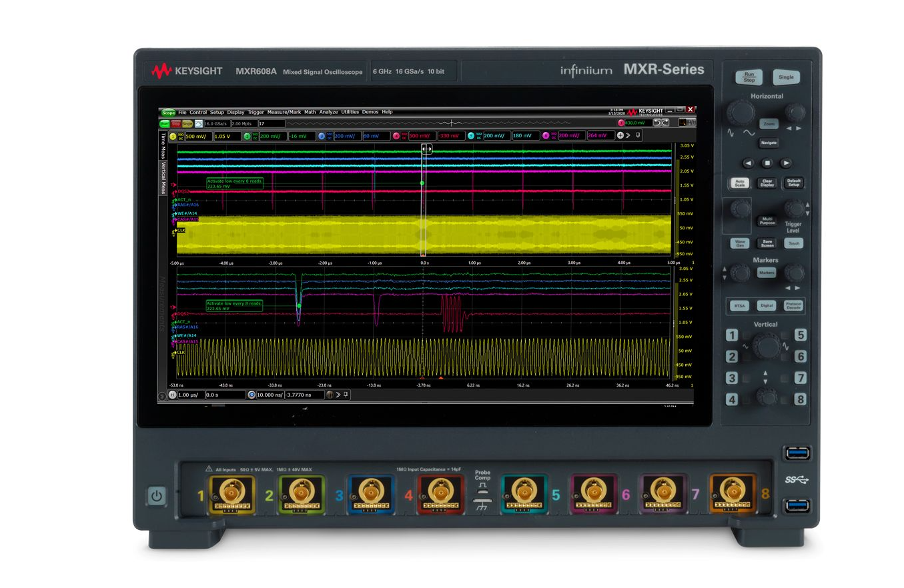Click channel 1 scale 500 mV/ field
This screenshot has width=904, height=588.
pyautogui.click(x=198, y=137)
